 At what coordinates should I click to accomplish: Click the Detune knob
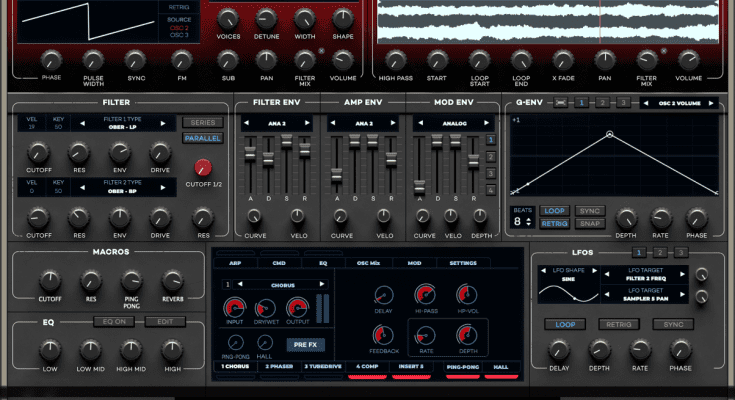pyautogui.click(x=266, y=17)
